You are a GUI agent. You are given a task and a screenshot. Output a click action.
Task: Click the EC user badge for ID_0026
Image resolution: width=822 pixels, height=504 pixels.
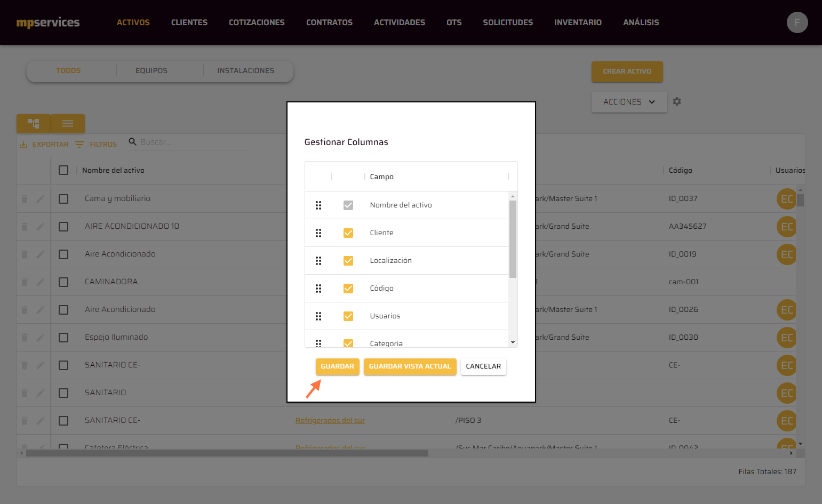786,310
